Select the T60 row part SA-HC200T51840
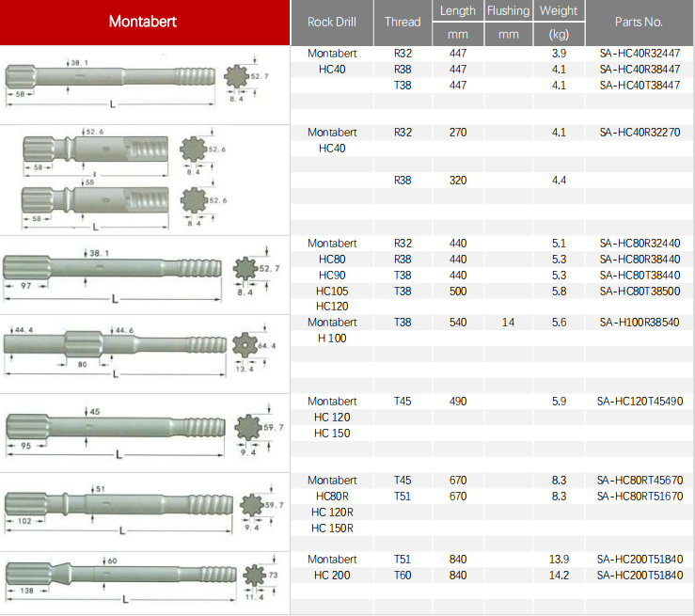The image size is (695, 616). click(x=640, y=576)
